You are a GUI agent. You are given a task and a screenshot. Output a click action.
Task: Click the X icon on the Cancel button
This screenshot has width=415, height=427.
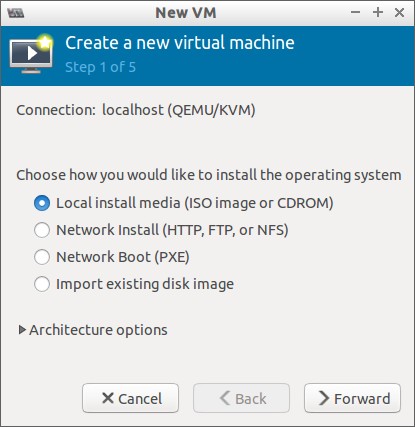(108, 398)
